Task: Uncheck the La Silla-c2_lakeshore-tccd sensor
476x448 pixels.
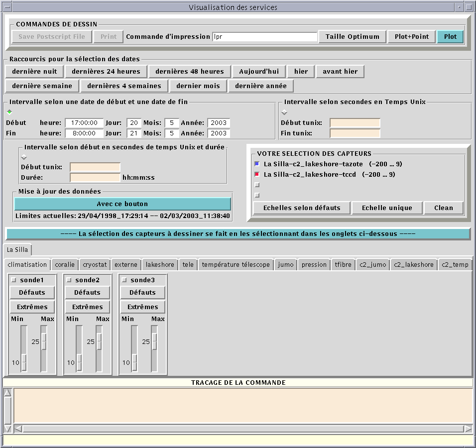Action: tap(257, 174)
